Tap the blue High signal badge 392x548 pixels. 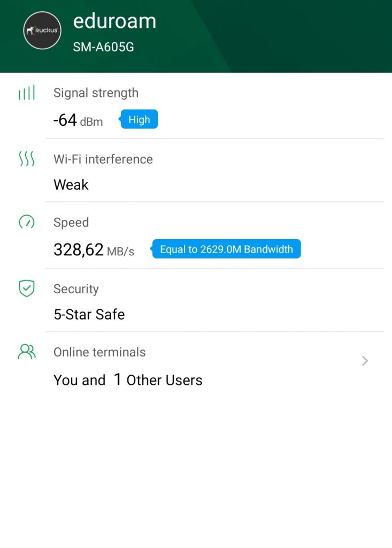coord(139,119)
